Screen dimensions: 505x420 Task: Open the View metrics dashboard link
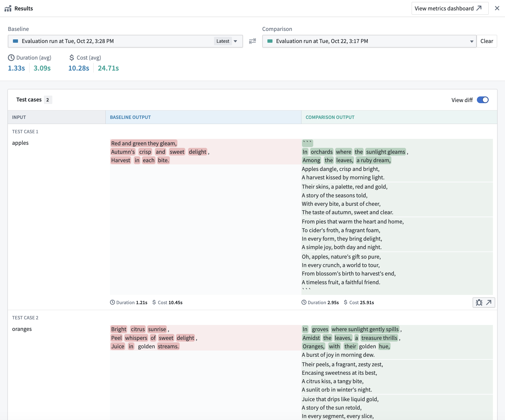(450, 8)
